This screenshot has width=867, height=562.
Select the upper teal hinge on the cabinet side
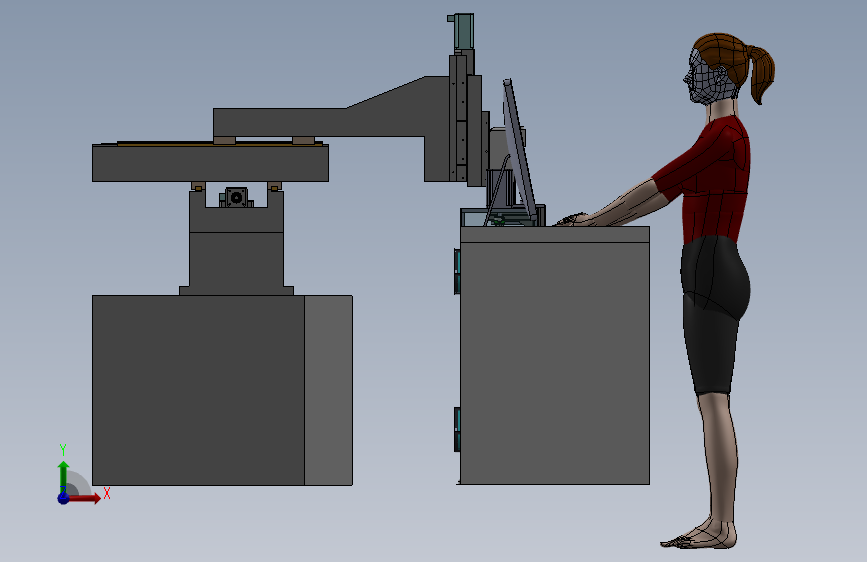(457, 271)
